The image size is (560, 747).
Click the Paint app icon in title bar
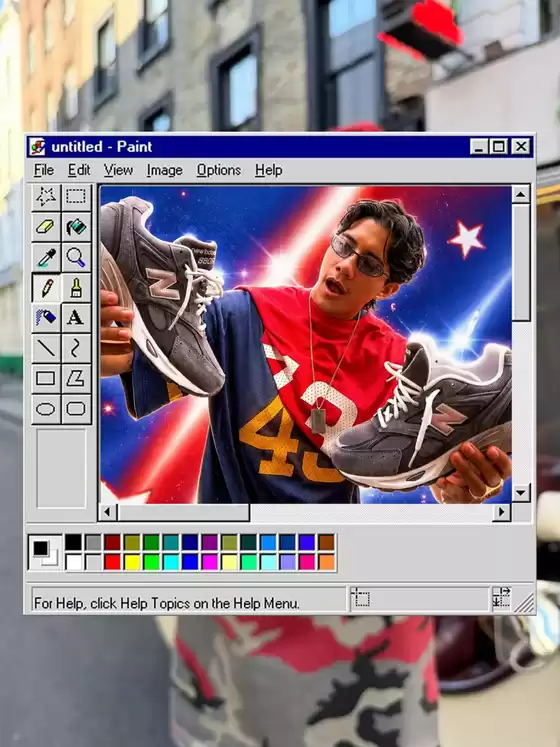pos(38,146)
